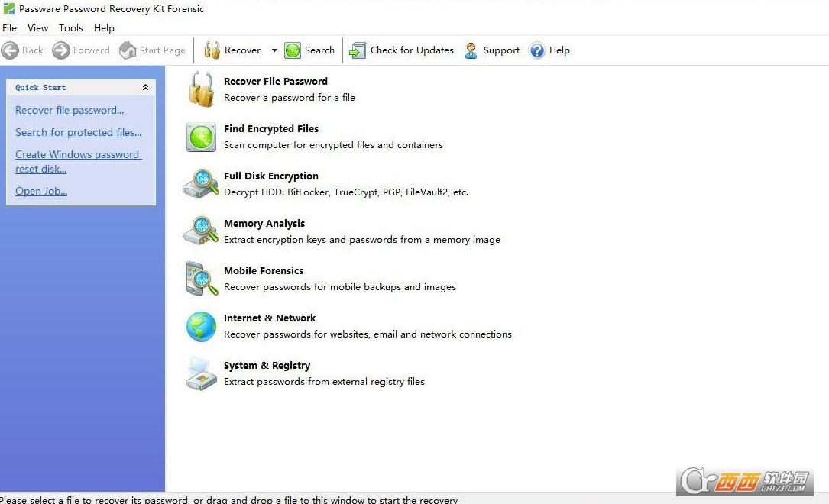This screenshot has width=829, height=504.
Task: Click the Check for Updates icon
Action: coord(358,50)
